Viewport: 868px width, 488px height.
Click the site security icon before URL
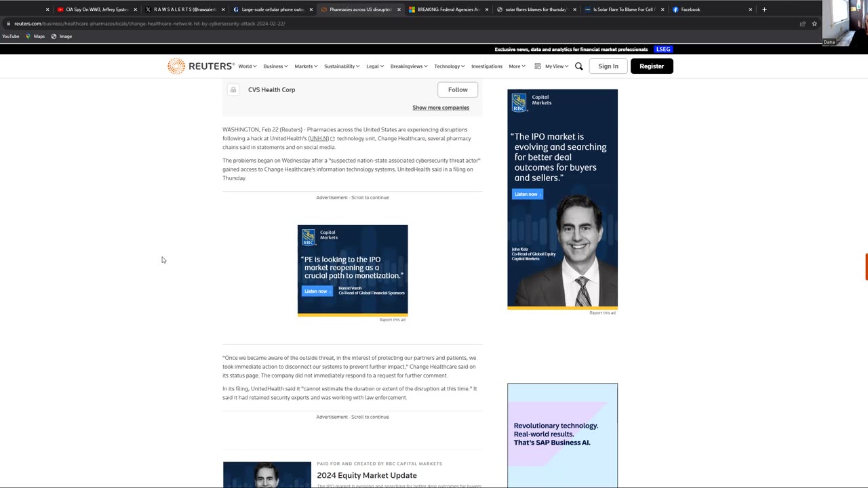point(7,24)
